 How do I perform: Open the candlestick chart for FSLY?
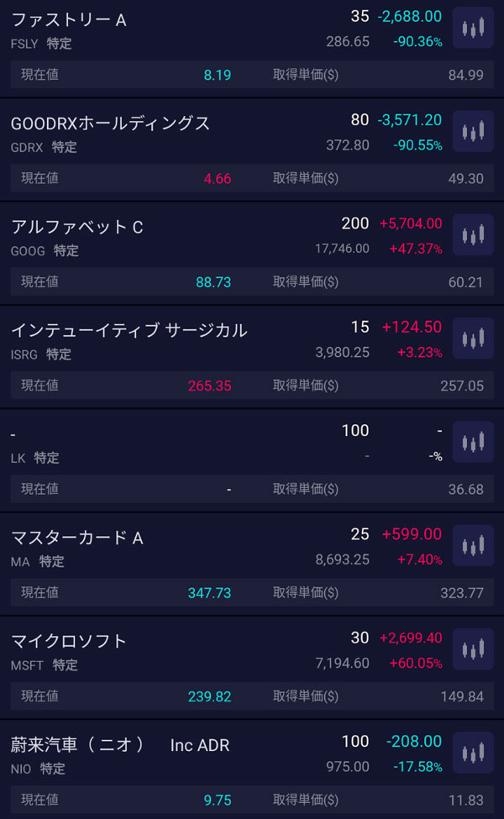[x=473, y=28]
